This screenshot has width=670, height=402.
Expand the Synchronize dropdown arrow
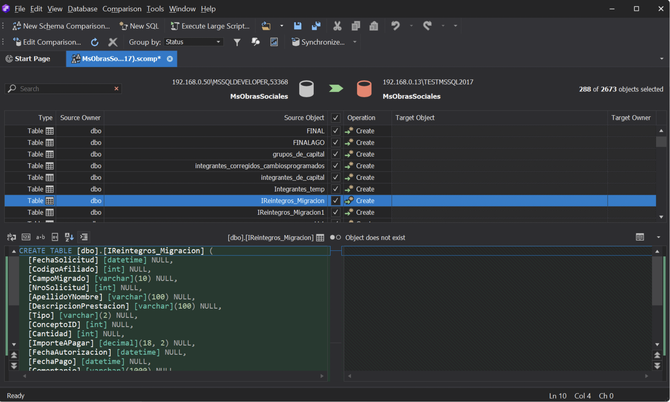coord(355,43)
